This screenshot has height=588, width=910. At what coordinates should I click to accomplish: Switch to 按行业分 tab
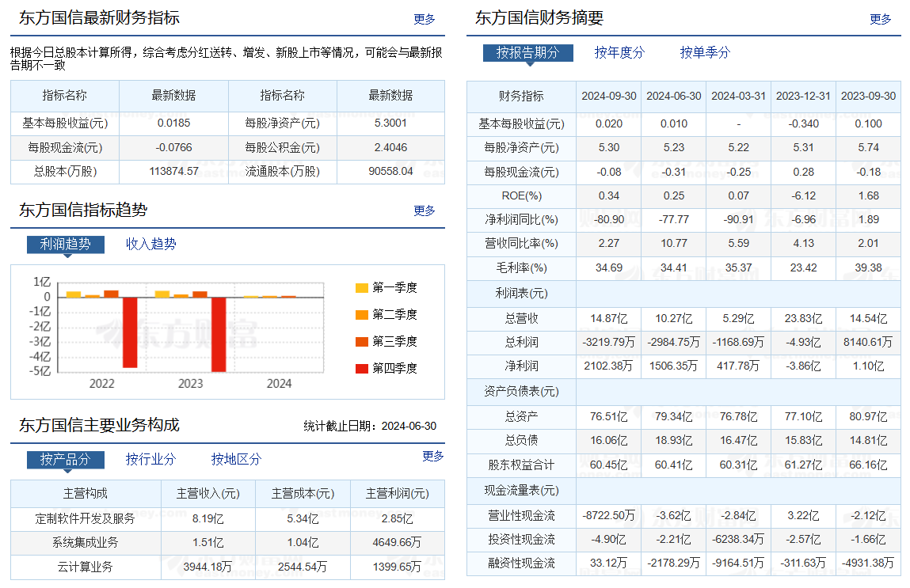pos(151,460)
